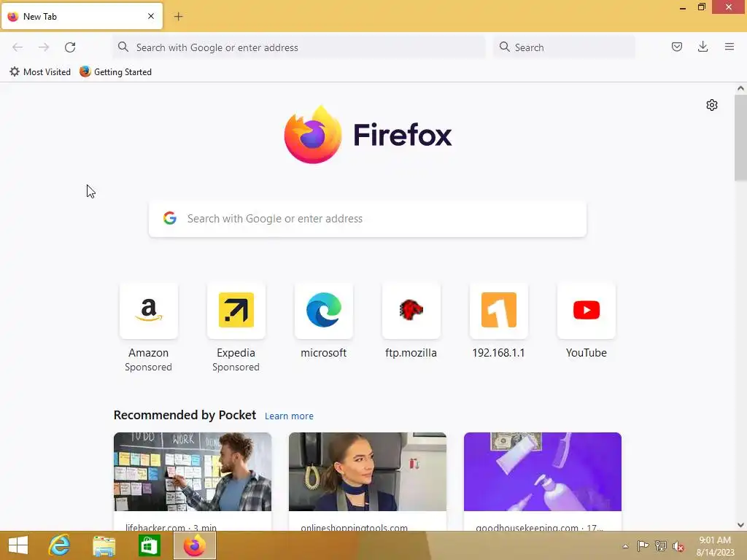Viewport: 747px width, 560px height.
Task: Click the toolbar Search box
Action: coord(564,47)
